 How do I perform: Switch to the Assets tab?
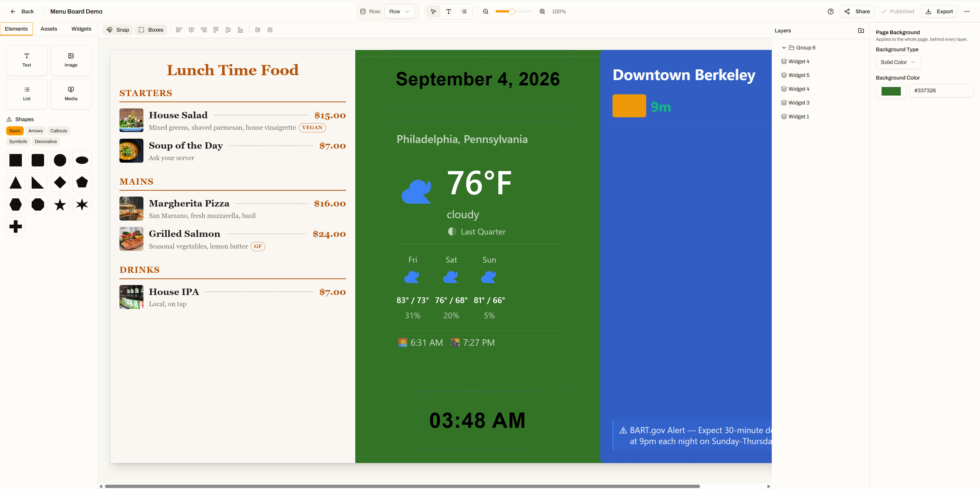[x=49, y=29]
